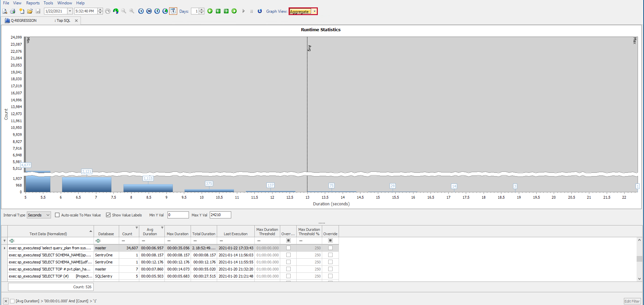Open the Tools menu
This screenshot has width=644, height=305.
tap(48, 3)
